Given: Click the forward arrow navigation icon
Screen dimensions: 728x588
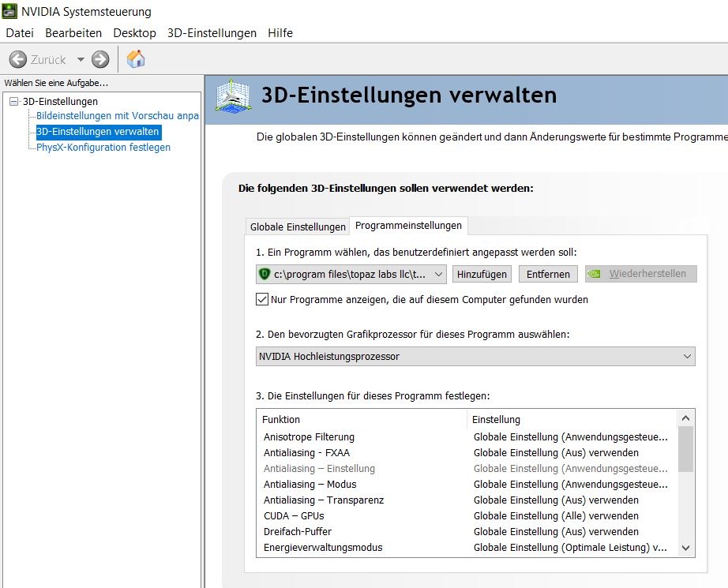Looking at the screenshot, I should coord(100,59).
